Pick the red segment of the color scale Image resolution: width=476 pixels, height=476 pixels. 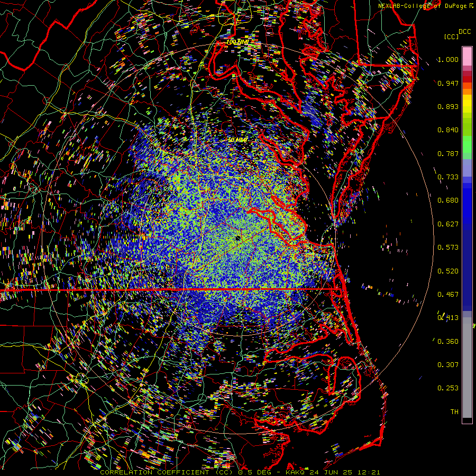pos(467,79)
